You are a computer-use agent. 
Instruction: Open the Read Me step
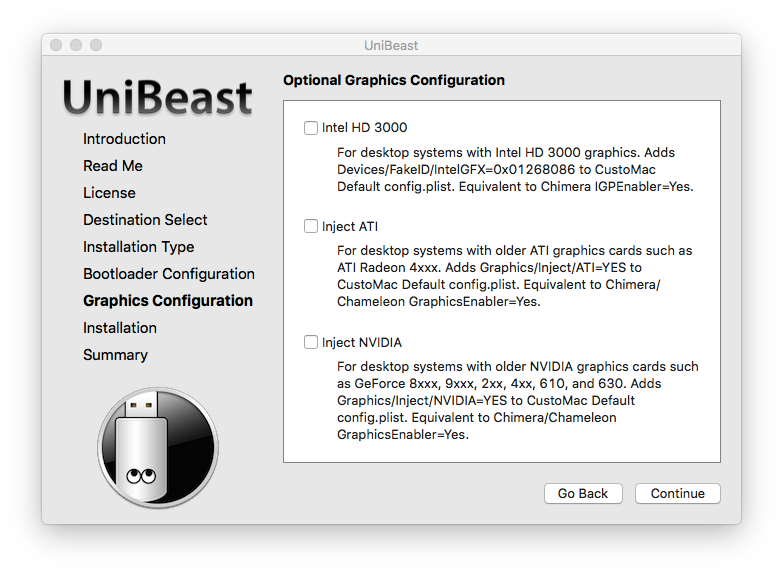coord(113,166)
